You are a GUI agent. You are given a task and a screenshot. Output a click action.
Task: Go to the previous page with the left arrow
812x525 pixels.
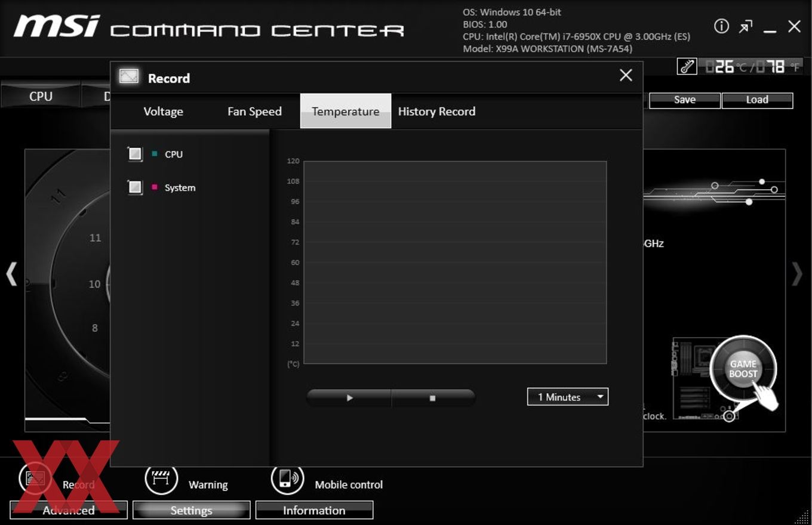(x=11, y=274)
